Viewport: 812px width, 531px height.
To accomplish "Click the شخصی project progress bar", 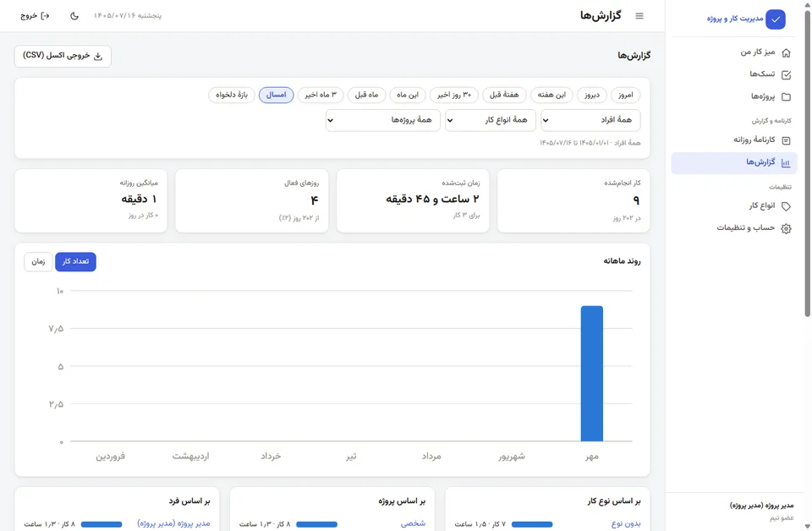I will click(x=317, y=524).
